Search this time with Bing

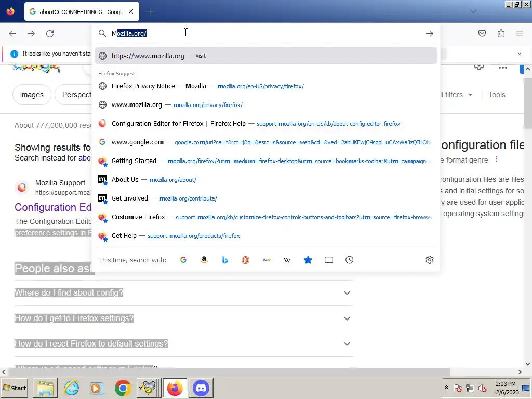224,260
